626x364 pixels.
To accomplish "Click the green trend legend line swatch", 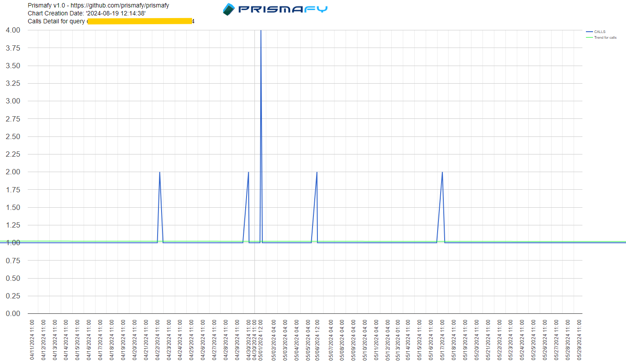I will tap(589, 37).
